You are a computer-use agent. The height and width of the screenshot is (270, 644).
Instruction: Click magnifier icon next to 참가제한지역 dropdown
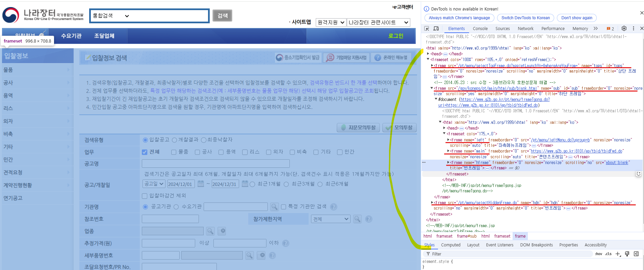pyautogui.click(x=357, y=219)
